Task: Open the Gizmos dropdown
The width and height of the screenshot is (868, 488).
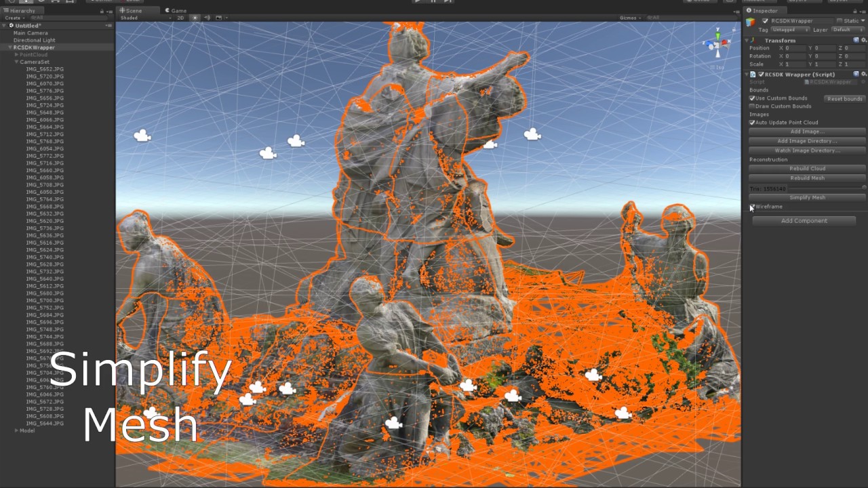Action: point(631,18)
